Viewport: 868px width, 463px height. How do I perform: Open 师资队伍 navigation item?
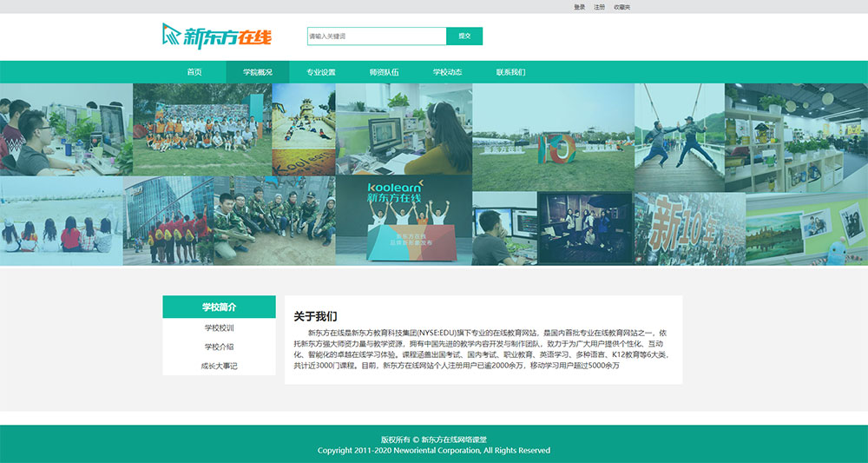[x=385, y=72]
